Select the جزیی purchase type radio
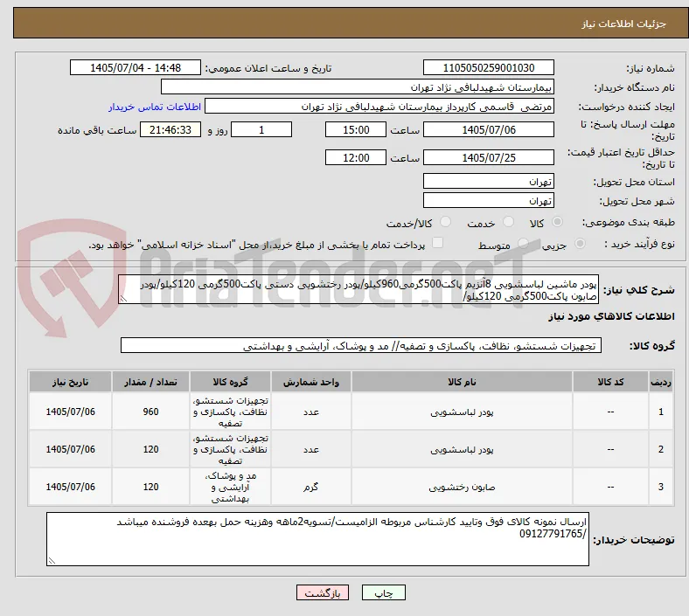 580,243
